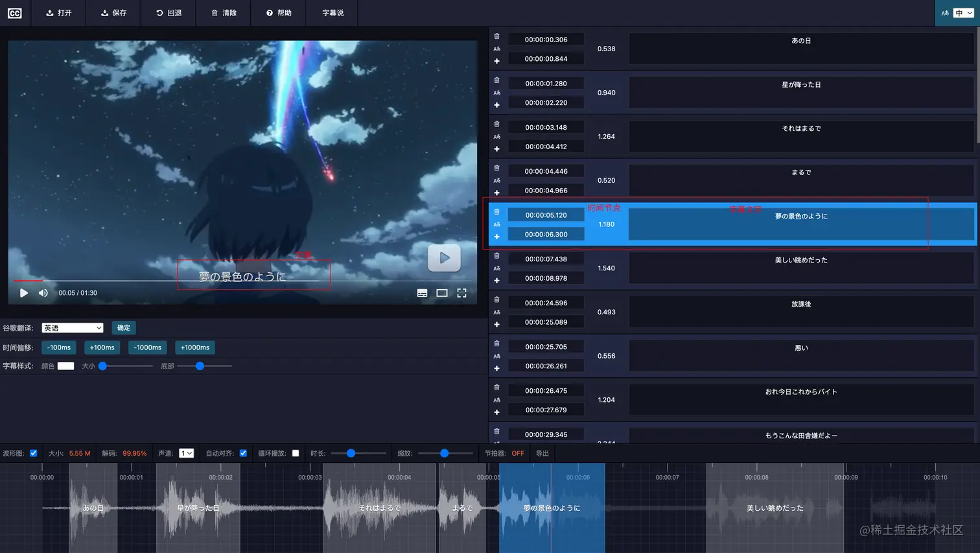This screenshot has height=553, width=980.
Task: Adjust the subtitle 底部 bottom slider
Action: [204, 366]
